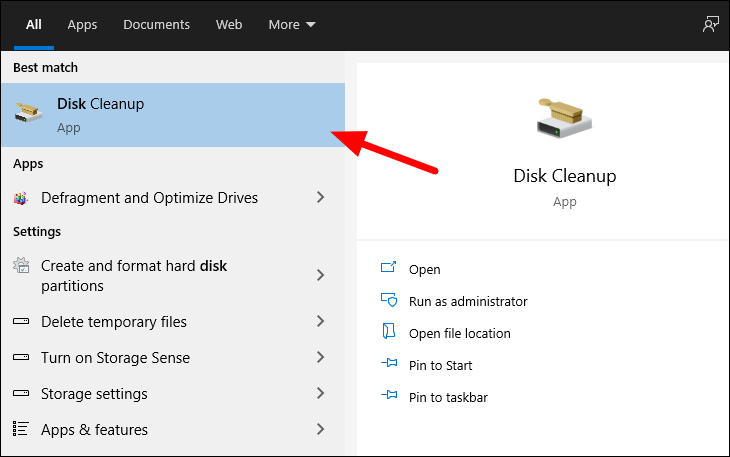
Task: Expand Create and format hard disk partitions chevron
Action: (x=320, y=275)
